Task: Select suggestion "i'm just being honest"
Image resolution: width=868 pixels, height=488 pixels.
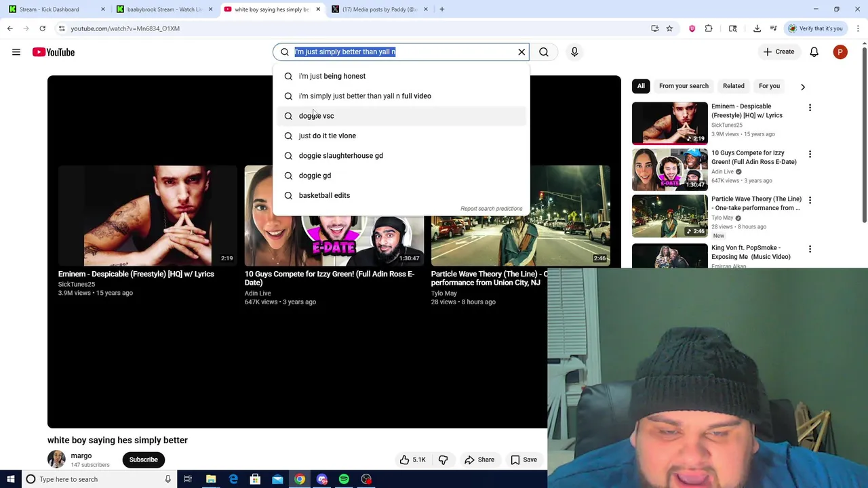Action: point(401,76)
